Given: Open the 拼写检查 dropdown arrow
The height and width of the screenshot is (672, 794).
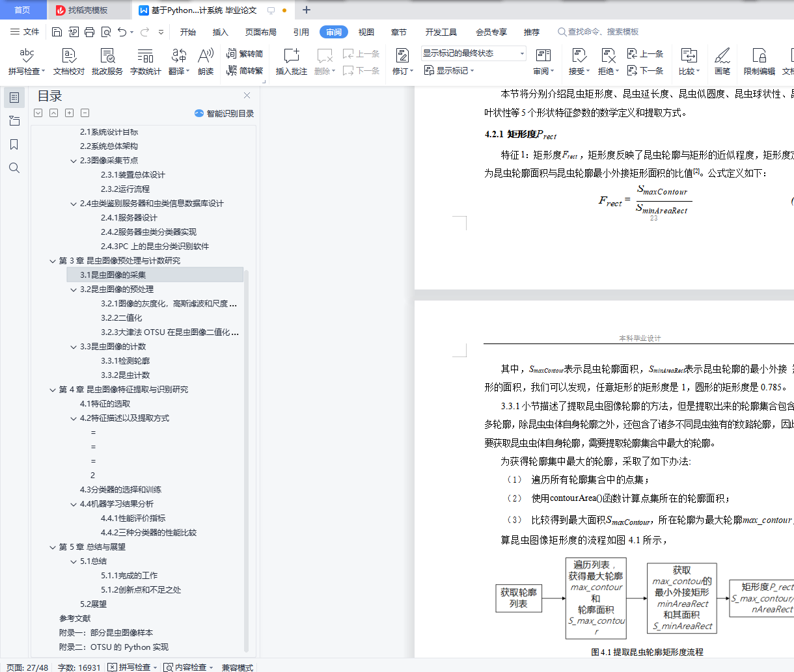Looking at the screenshot, I should (43, 72).
